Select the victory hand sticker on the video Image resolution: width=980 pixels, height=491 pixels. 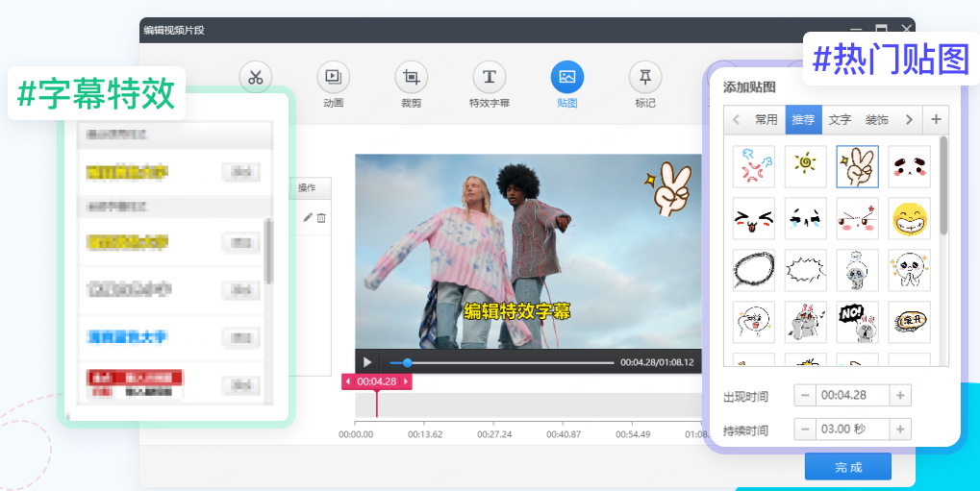pyautogui.click(x=668, y=189)
